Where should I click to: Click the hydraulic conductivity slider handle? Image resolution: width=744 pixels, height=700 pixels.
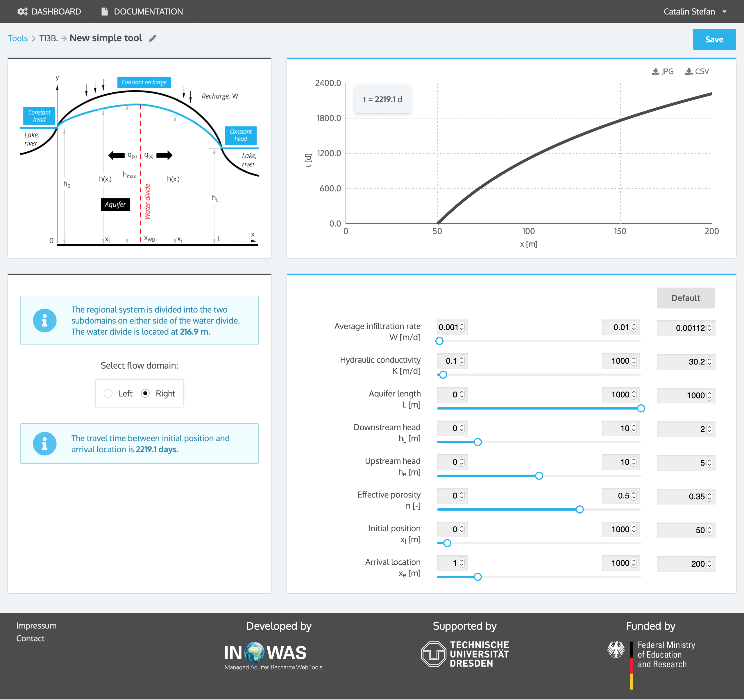(443, 375)
